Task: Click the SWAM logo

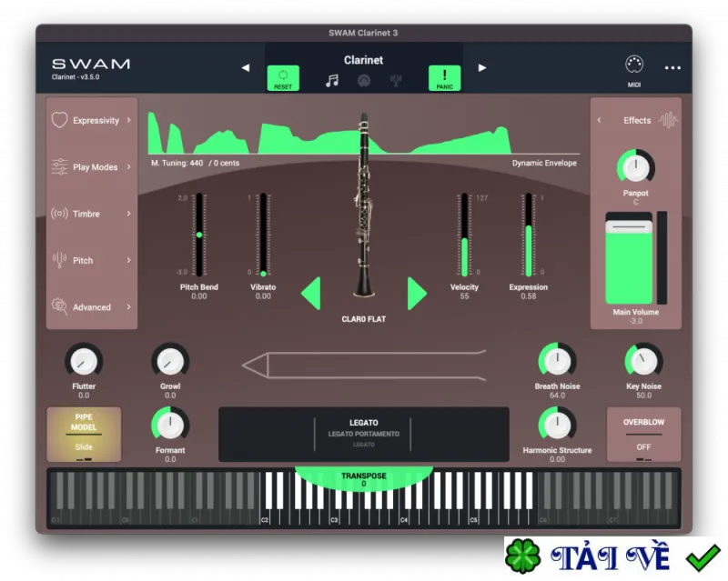Action: pos(90,64)
